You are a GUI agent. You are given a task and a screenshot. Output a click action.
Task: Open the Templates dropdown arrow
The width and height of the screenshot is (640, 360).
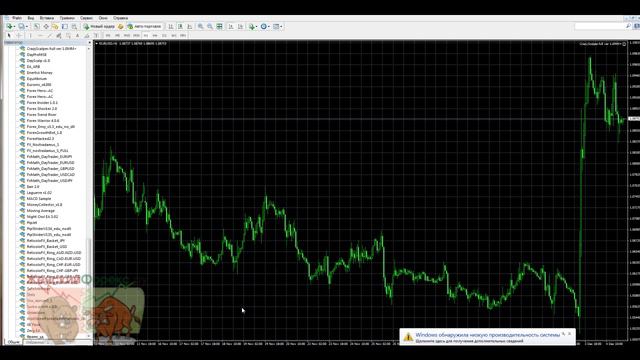click(x=281, y=27)
